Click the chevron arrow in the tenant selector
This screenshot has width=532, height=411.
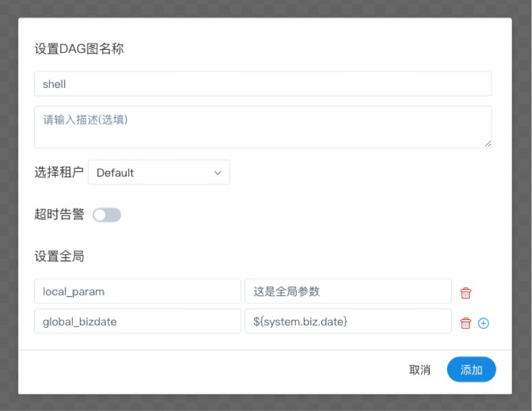pos(218,173)
